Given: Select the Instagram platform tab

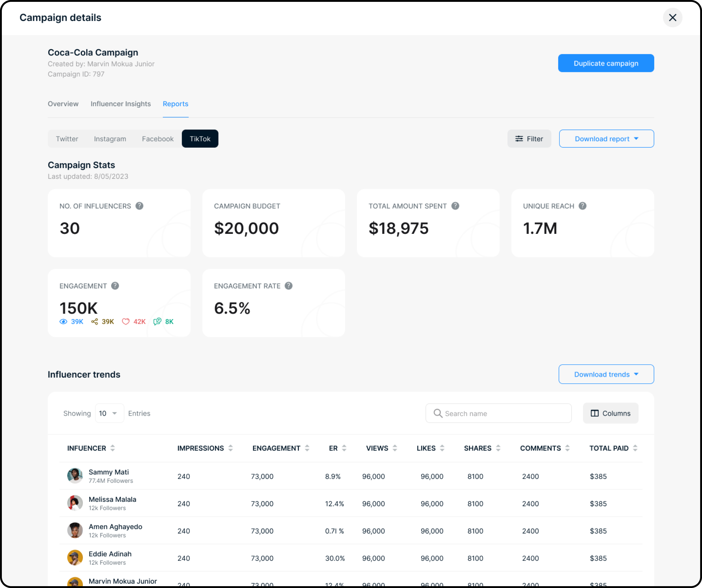Looking at the screenshot, I should point(110,139).
